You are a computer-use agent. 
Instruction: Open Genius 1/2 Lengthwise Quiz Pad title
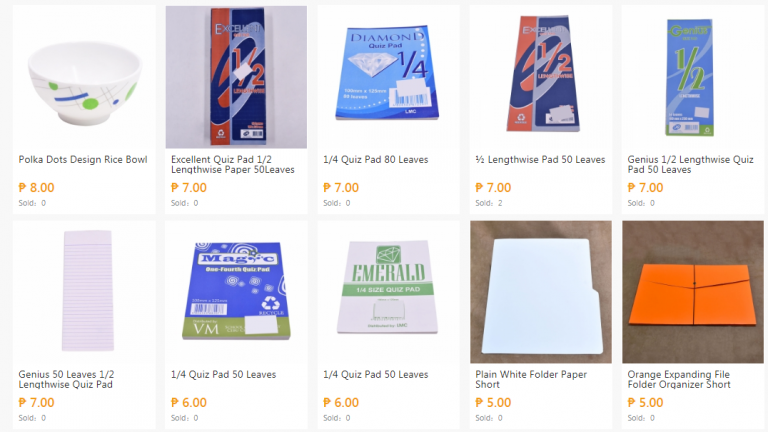[690, 165]
